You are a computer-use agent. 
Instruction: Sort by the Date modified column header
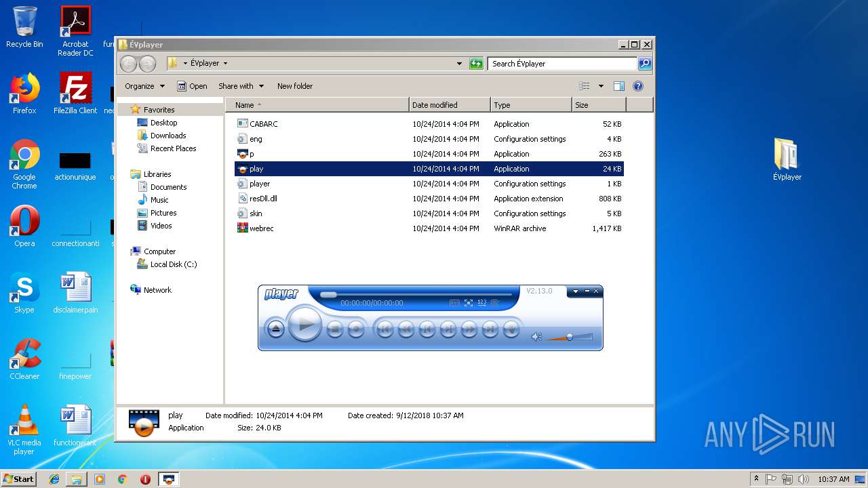(450, 105)
